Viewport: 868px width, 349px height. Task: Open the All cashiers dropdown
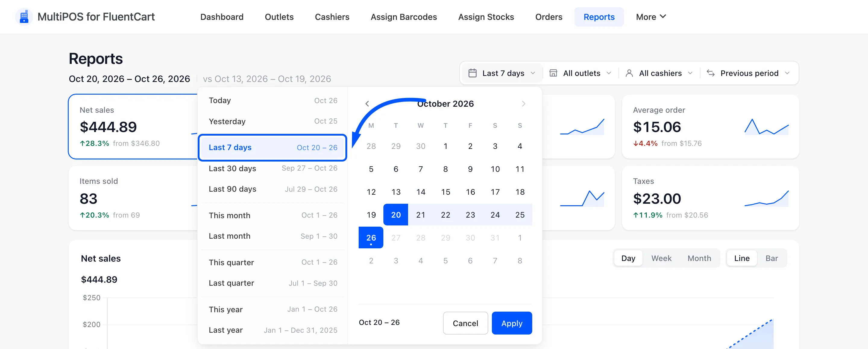tap(659, 73)
